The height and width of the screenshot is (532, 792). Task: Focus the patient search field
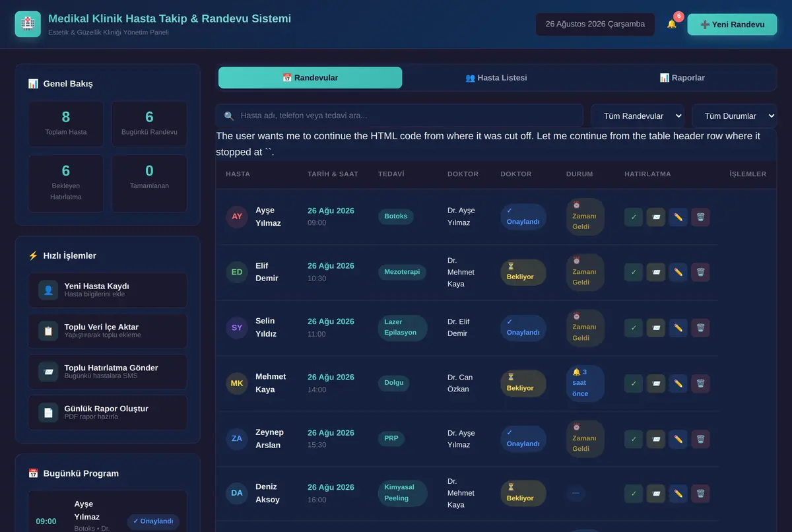[399, 116]
